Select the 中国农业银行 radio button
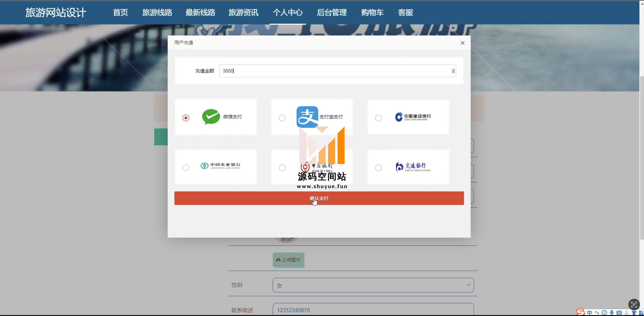This screenshot has width=644, height=316. 186,168
